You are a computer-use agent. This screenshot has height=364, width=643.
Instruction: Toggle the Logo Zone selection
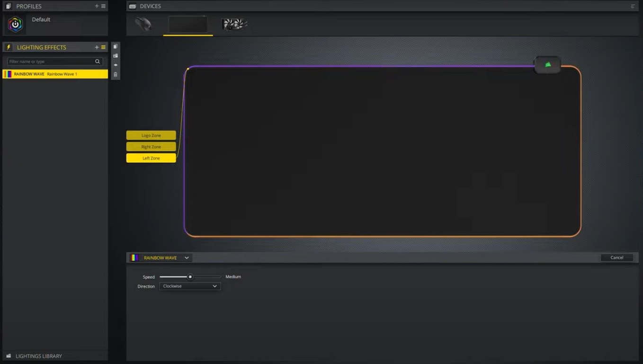pyautogui.click(x=151, y=135)
